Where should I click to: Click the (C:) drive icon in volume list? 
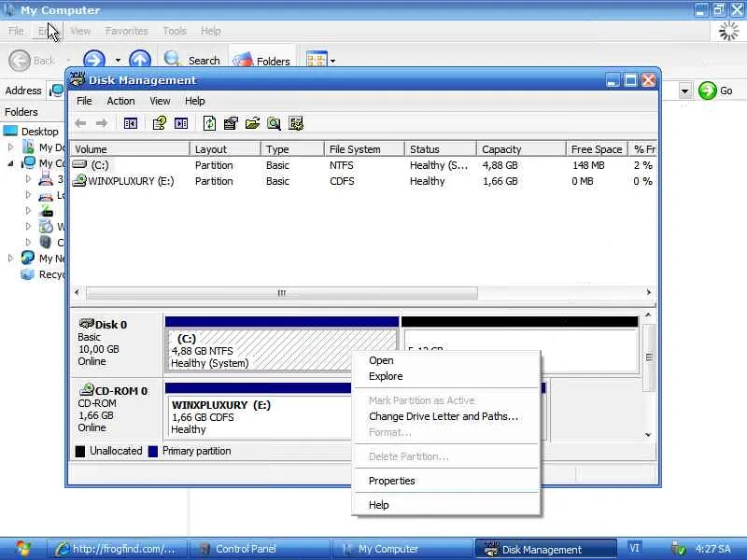click(79, 164)
